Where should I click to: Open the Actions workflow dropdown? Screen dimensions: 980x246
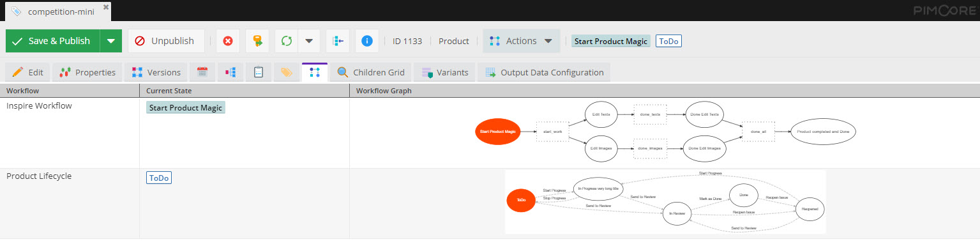coord(521,41)
